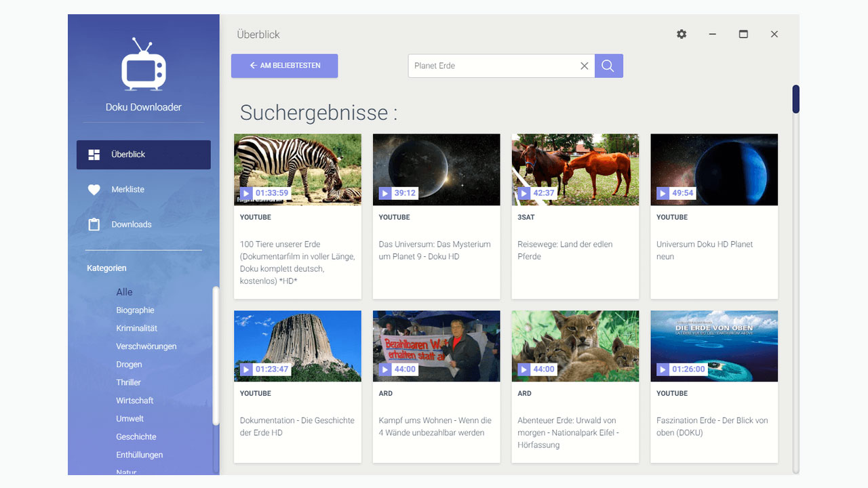Clear the search field with the X icon
The width and height of the screenshot is (868, 488).
coord(584,66)
